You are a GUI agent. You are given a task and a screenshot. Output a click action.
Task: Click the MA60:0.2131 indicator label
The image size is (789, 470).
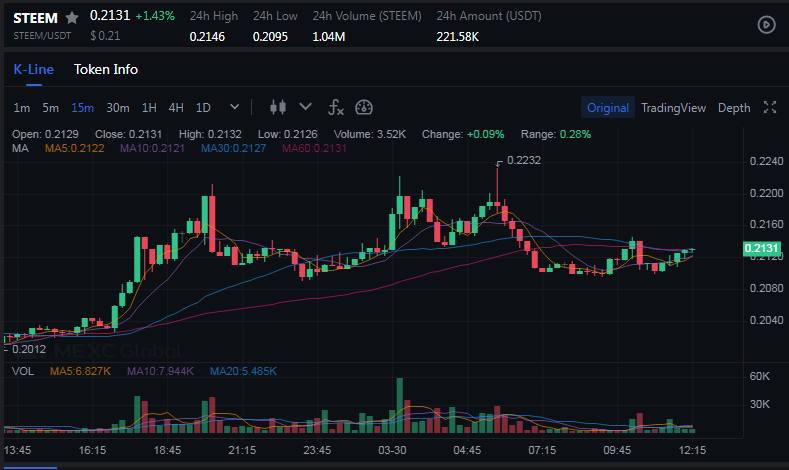point(314,148)
